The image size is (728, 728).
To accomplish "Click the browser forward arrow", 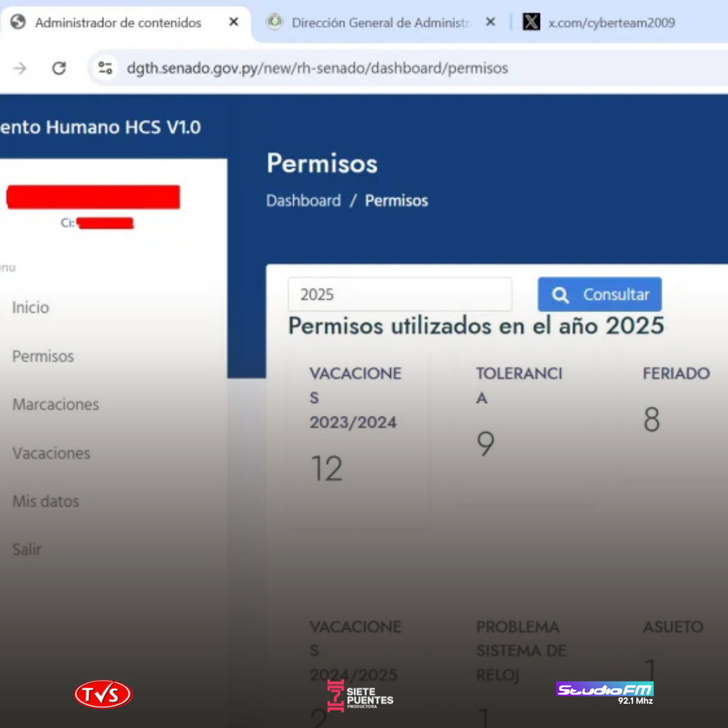I will coord(20,68).
